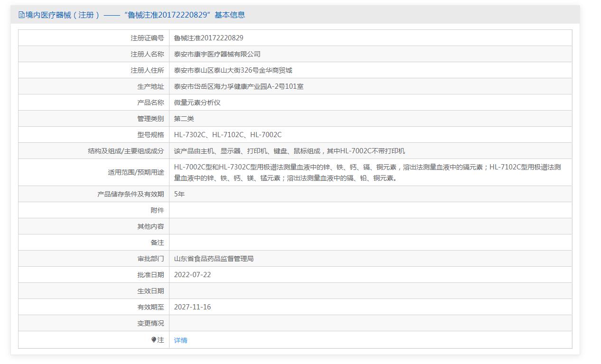Click the 附件 label
Image resolution: width=601 pixels, height=364 pixels.
(157, 210)
